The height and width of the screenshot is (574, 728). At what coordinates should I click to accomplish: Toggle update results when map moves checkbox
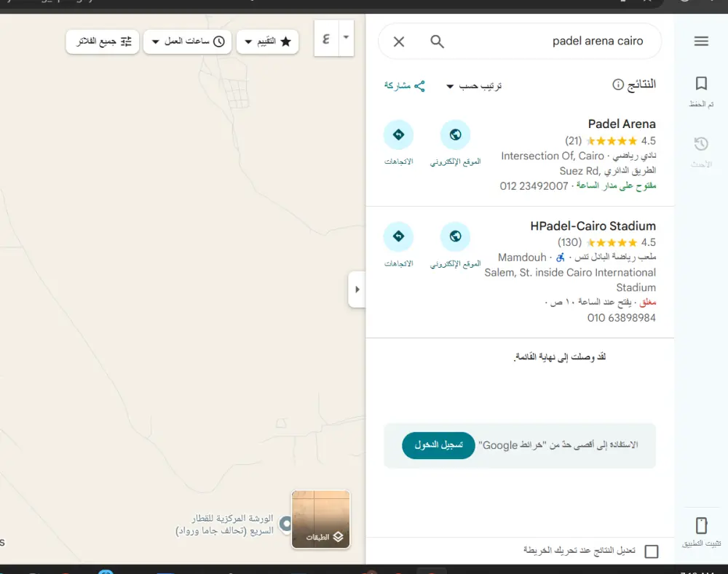[x=652, y=551]
